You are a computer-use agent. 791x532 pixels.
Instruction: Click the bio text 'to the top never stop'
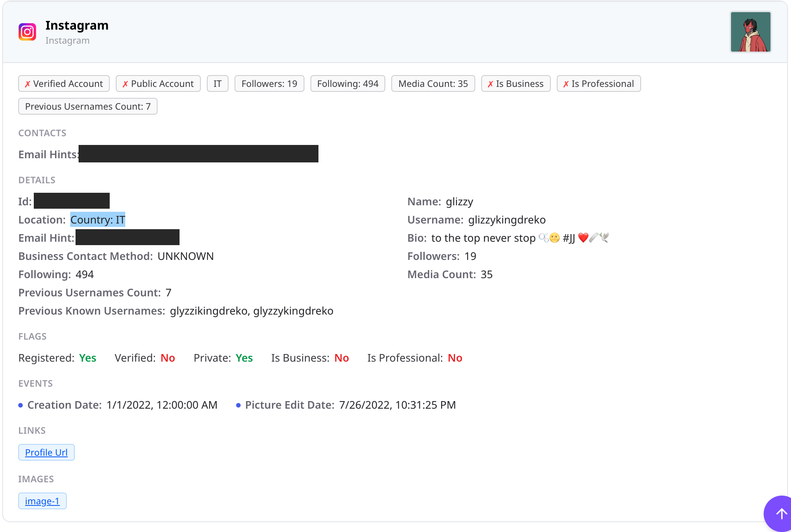click(483, 238)
